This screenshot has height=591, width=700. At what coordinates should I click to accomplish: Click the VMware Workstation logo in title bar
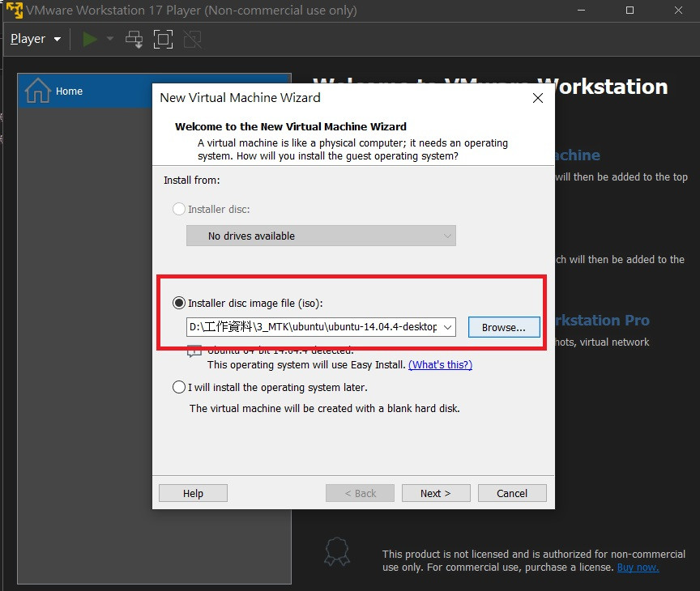click(14, 11)
